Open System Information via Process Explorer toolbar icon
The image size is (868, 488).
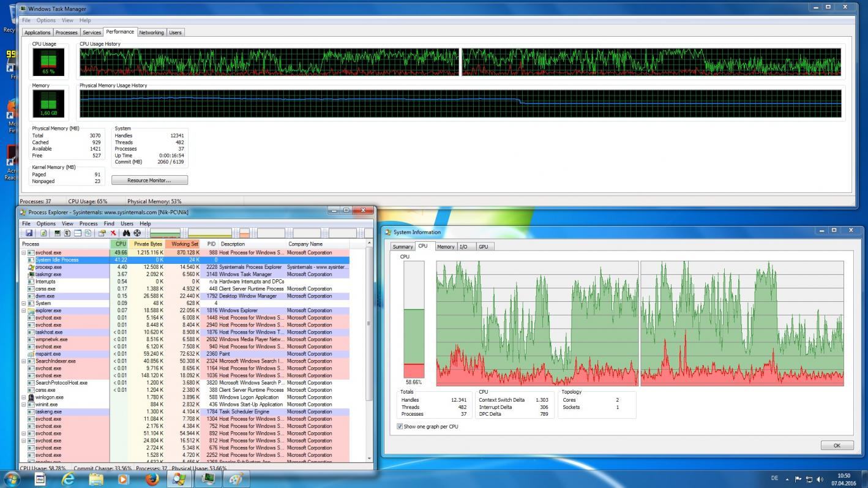click(x=58, y=233)
